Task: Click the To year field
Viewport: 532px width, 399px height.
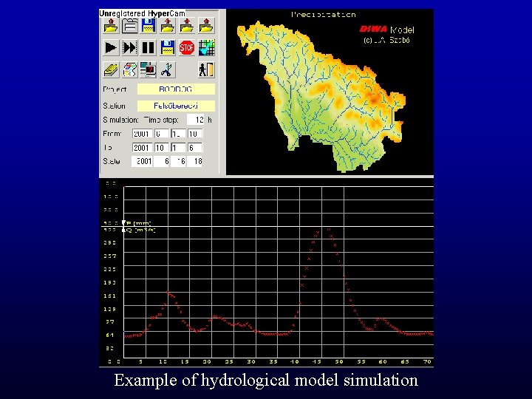Action: pyautogui.click(x=142, y=148)
